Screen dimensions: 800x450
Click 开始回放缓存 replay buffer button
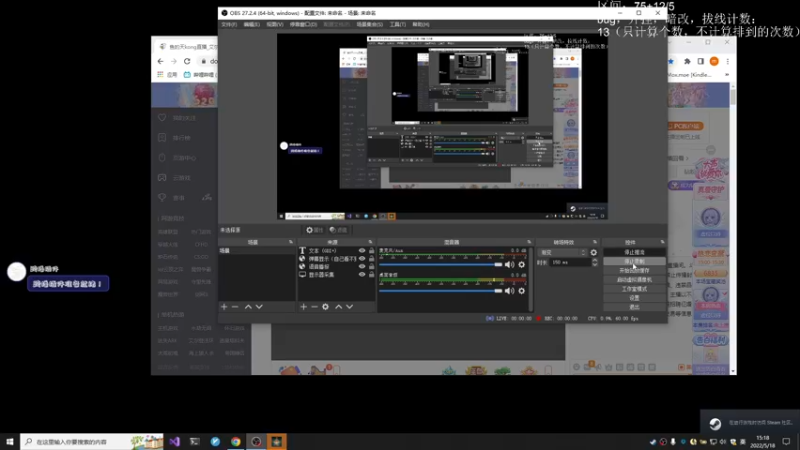634,270
